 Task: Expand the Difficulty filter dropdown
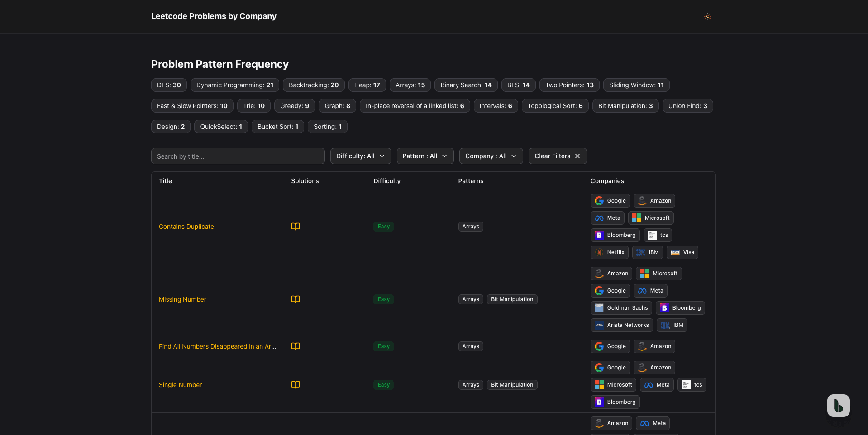360,156
